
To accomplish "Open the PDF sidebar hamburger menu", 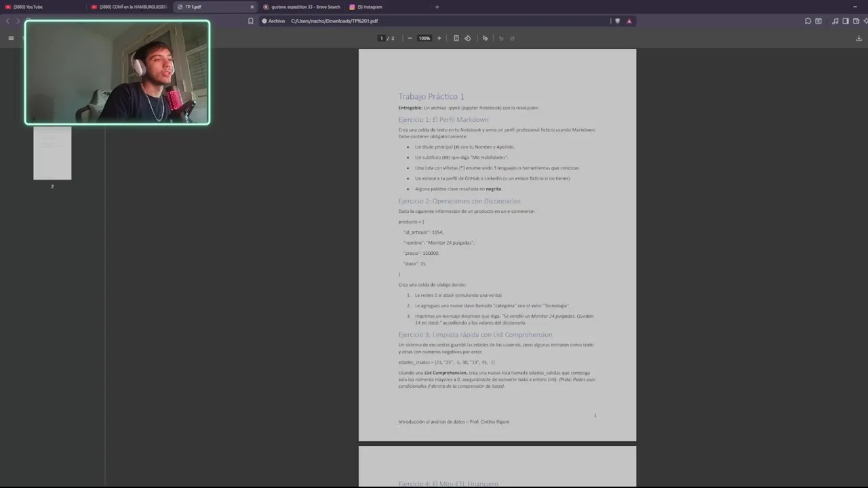I will pyautogui.click(x=11, y=38).
